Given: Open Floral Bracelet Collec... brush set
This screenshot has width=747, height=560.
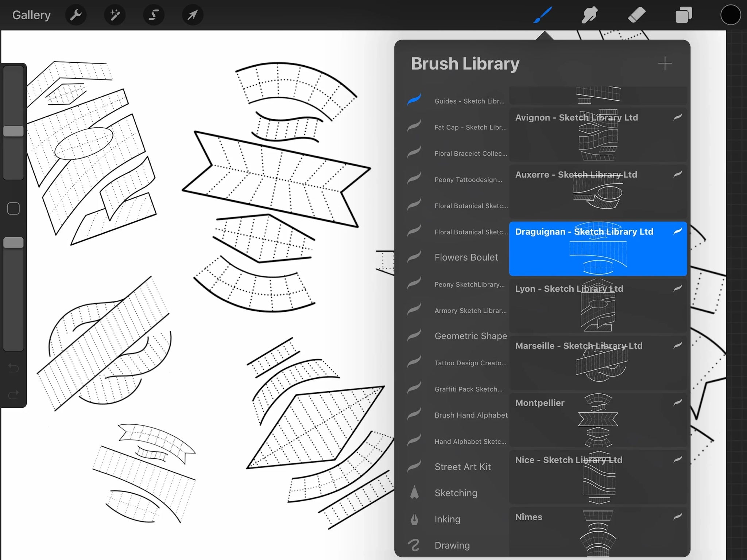Looking at the screenshot, I should click(457, 153).
